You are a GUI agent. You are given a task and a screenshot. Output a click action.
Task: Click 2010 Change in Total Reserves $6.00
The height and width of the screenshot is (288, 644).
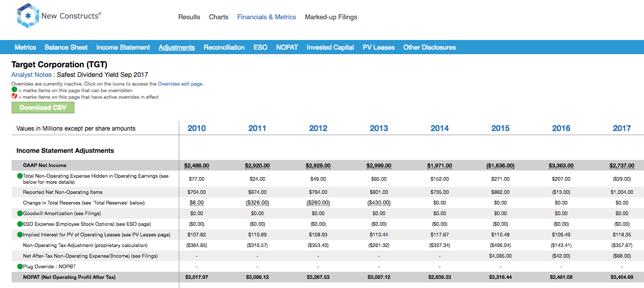pyautogui.click(x=196, y=202)
